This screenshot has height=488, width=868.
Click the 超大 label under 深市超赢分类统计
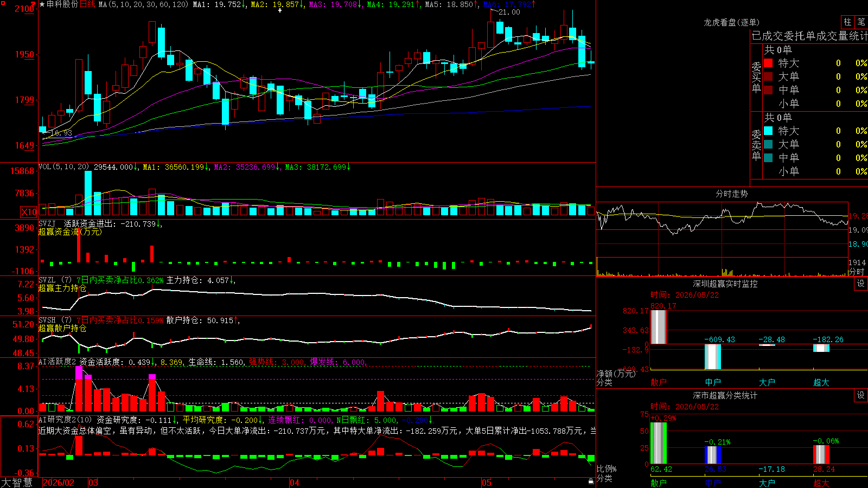pos(821,483)
